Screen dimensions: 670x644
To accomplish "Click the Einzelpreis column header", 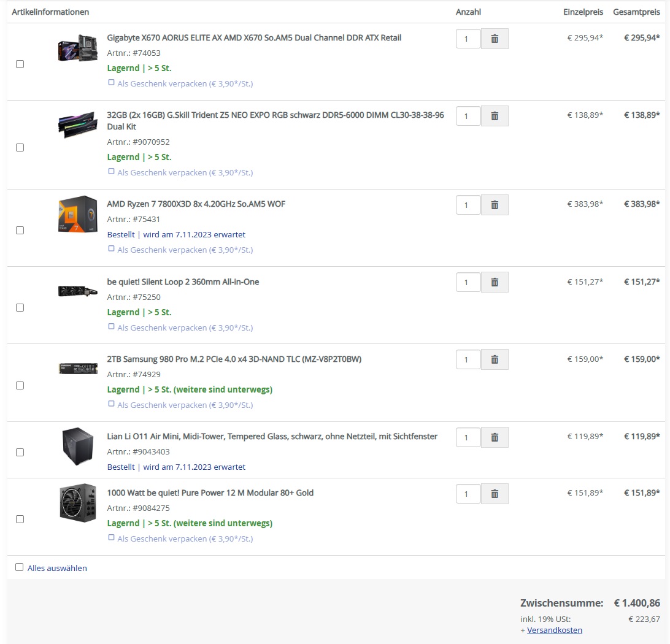I will click(x=583, y=12).
